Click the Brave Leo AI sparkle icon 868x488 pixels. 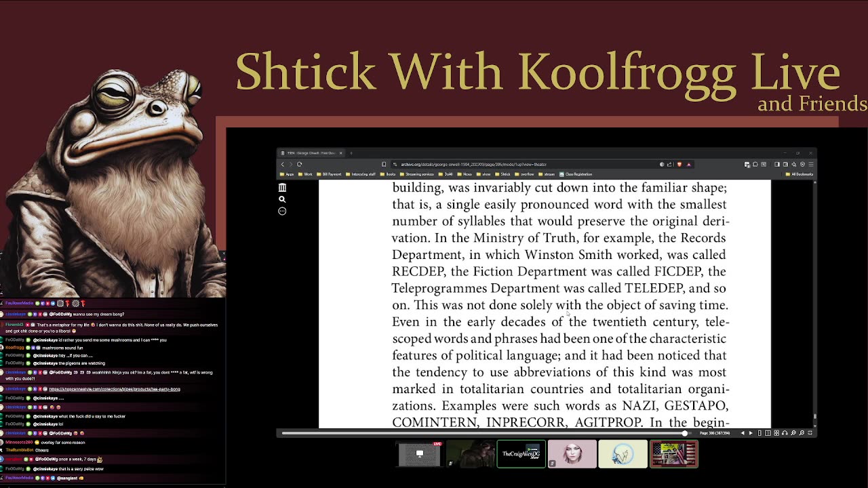[794, 164]
